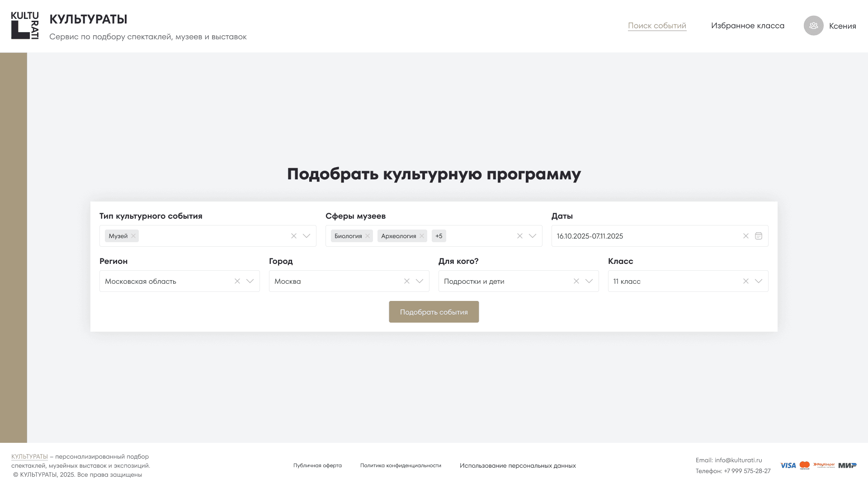Viewport: 868px width, 488px height.
Task: Clear the Москва city selection
Action: (x=407, y=281)
